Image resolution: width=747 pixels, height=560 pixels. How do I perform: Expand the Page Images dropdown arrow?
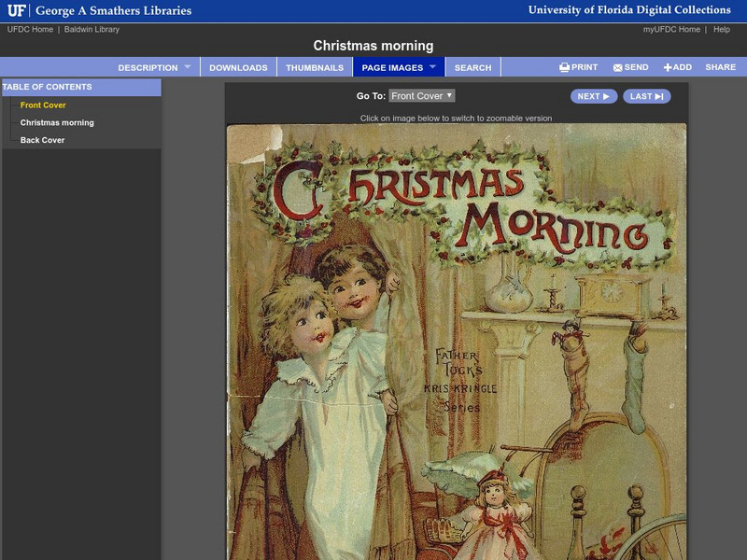432,66
